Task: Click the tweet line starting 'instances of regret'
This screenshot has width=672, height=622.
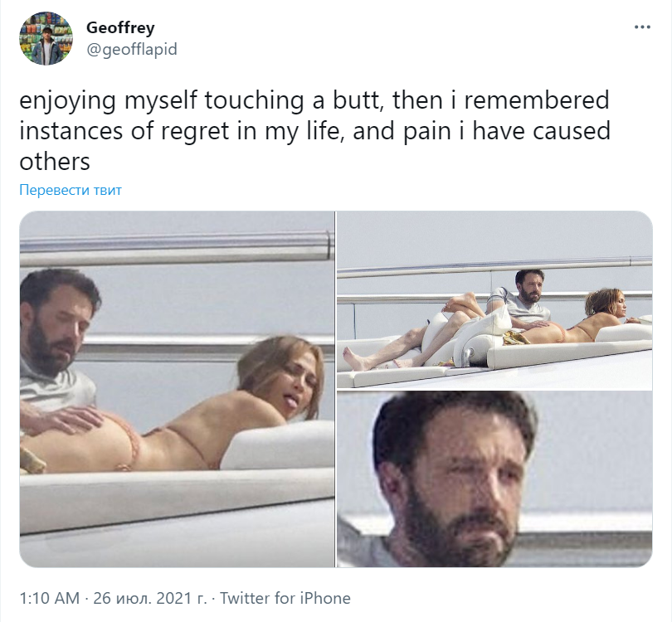Action: point(315,131)
